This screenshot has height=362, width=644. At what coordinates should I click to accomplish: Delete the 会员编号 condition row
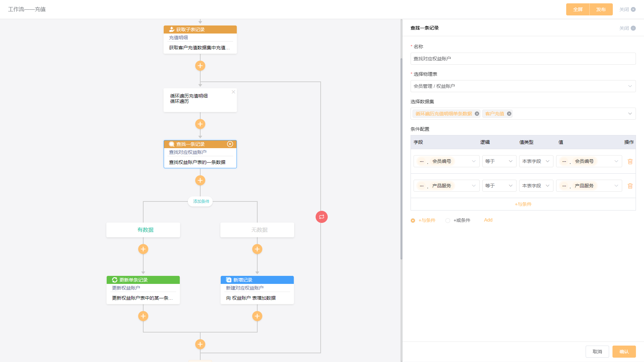630,162
